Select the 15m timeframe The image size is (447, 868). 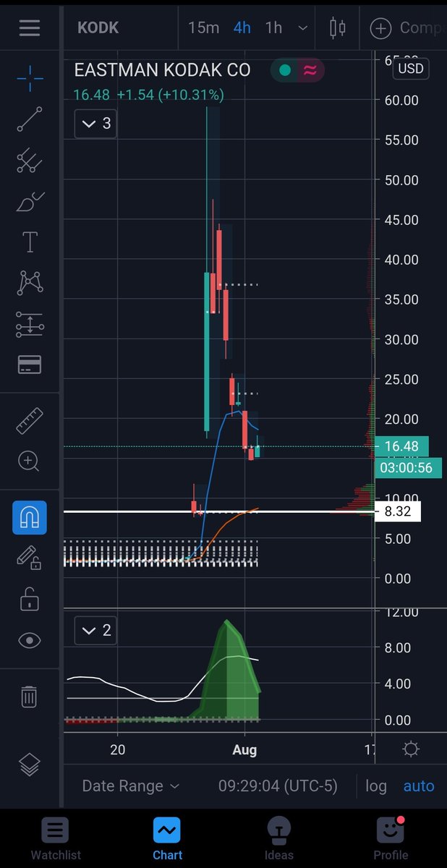pyautogui.click(x=203, y=28)
